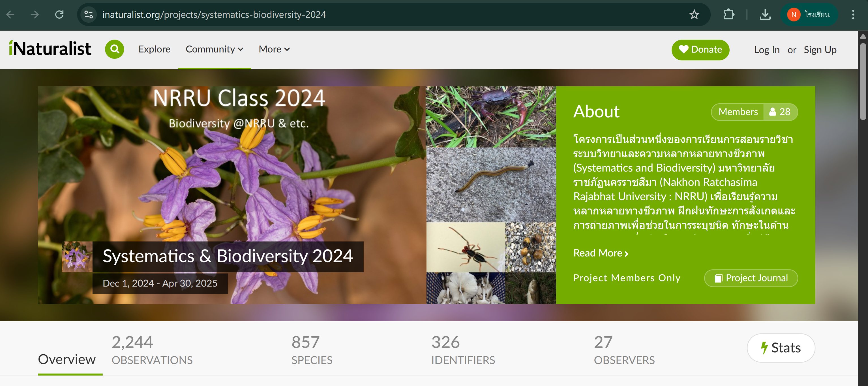Open the browser extensions puzzle icon
This screenshot has height=386, width=868.
click(x=728, y=14)
